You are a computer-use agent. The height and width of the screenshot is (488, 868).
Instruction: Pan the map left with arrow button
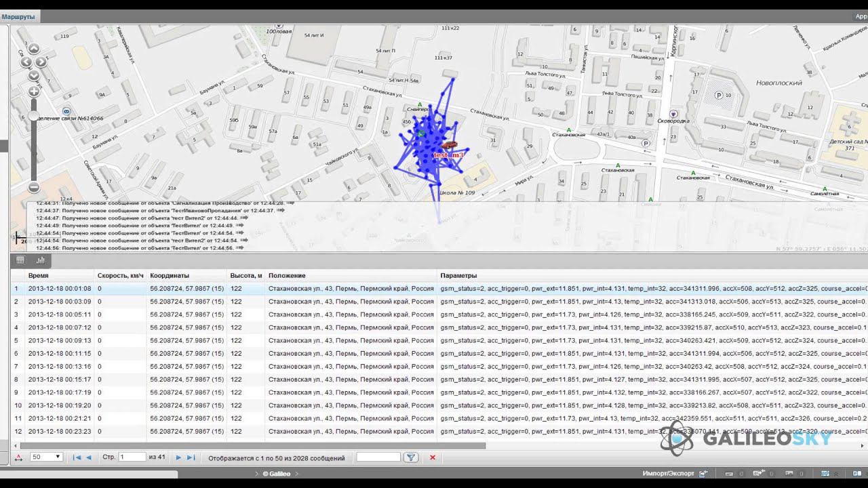[26, 62]
